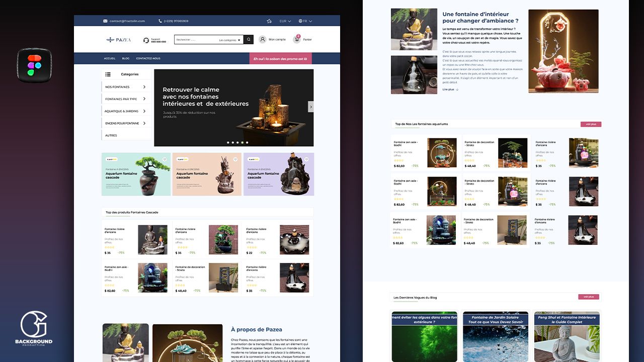644x362 pixels.
Task: Click the Support phone number text in header
Action: pos(158,42)
